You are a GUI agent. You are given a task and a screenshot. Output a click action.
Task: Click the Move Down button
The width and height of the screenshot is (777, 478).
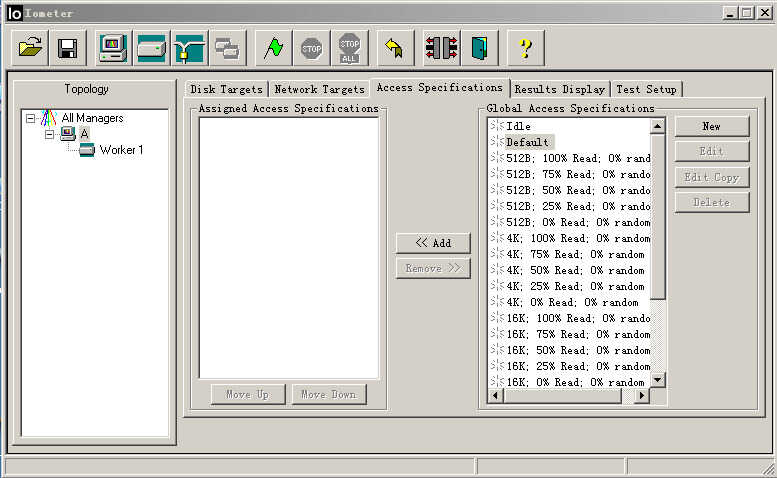coord(329,394)
